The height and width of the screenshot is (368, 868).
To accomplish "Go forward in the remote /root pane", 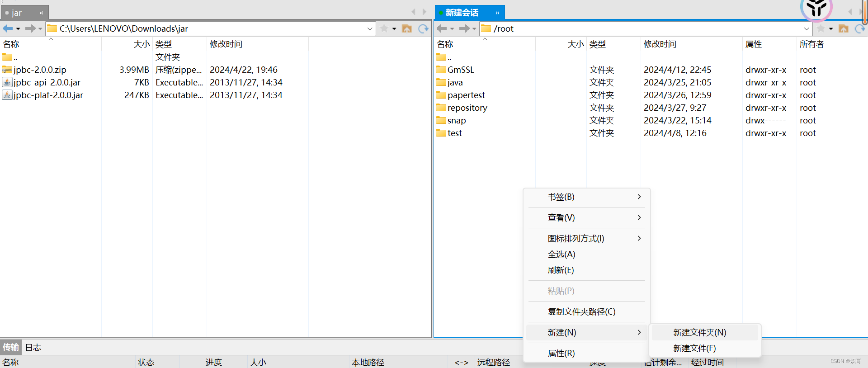I will 464,28.
